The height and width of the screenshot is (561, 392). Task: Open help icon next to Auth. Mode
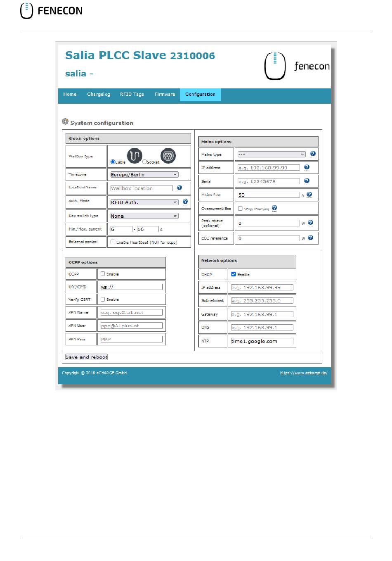(185, 202)
